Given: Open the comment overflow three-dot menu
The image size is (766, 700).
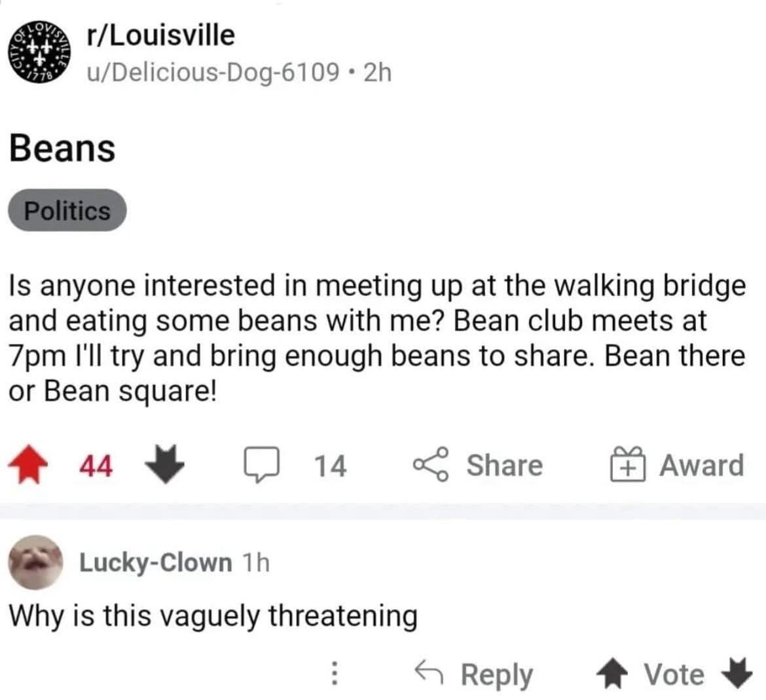Looking at the screenshot, I should (336, 674).
